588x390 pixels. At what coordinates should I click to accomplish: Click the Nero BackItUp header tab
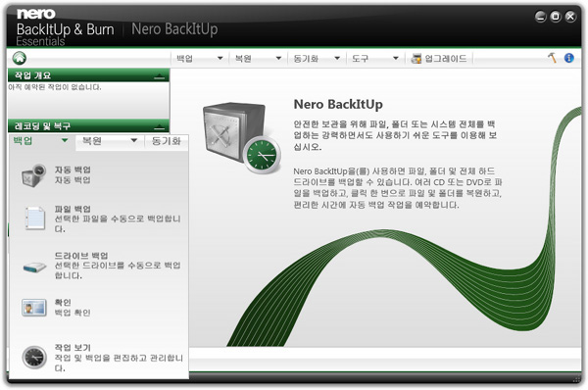point(174,28)
